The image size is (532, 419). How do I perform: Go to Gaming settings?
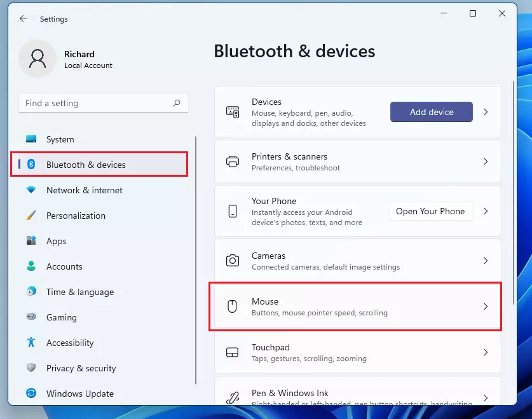tap(102, 317)
